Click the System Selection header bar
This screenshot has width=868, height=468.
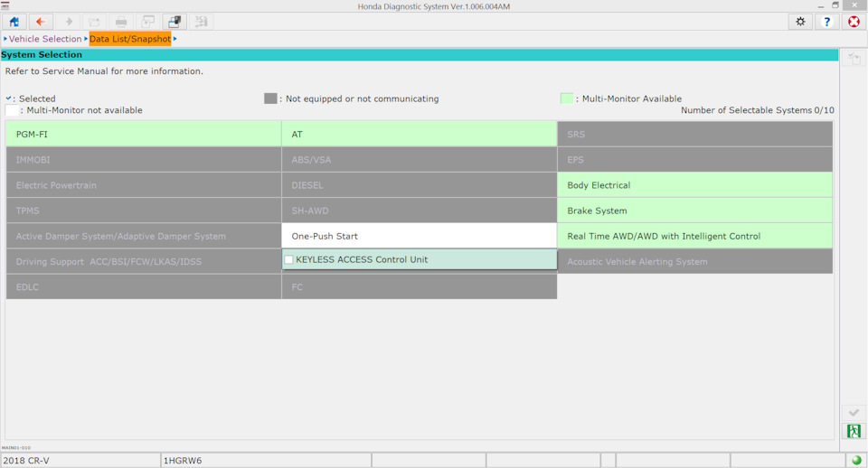[419, 55]
